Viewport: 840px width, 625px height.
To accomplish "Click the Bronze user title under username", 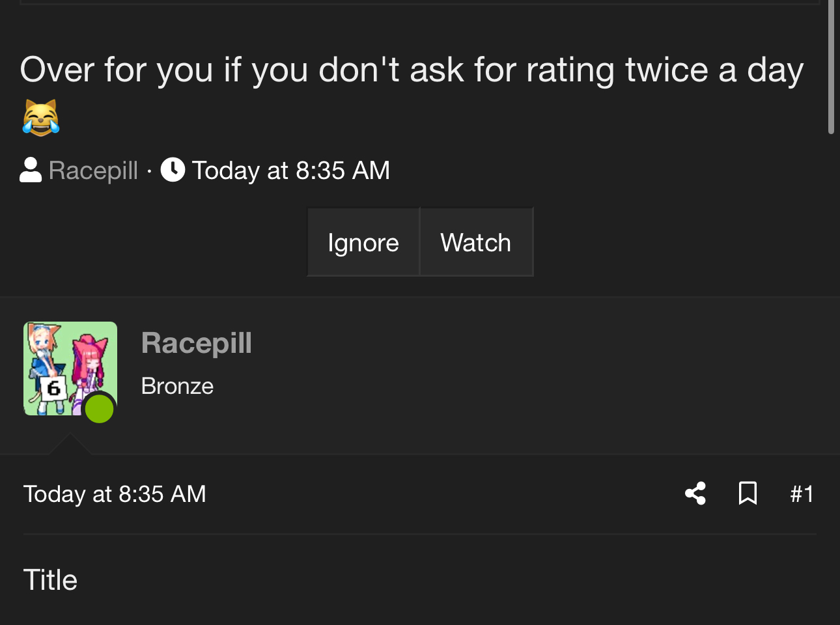I will tap(177, 386).
